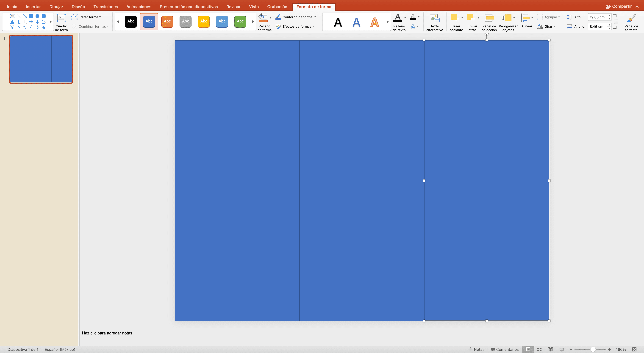The height and width of the screenshot is (353, 644).
Task: Toggle the Notas pane in status bar
Action: 476,349
